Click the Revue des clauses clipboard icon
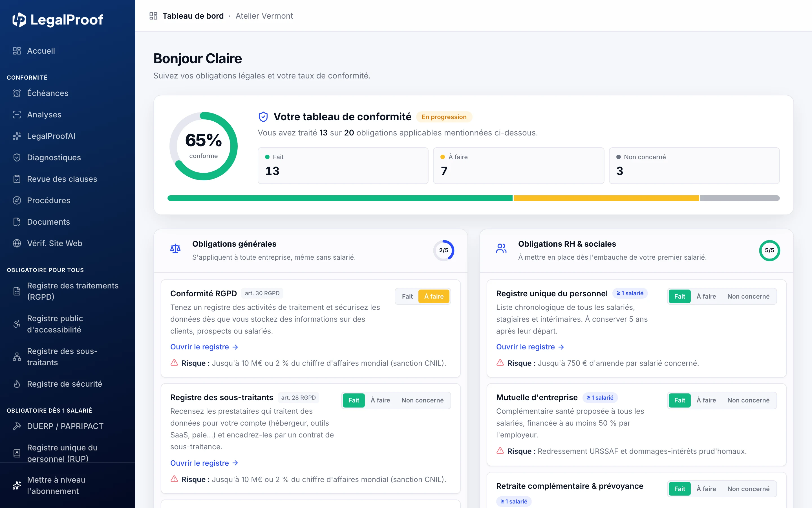This screenshot has width=812, height=508. [x=17, y=179]
